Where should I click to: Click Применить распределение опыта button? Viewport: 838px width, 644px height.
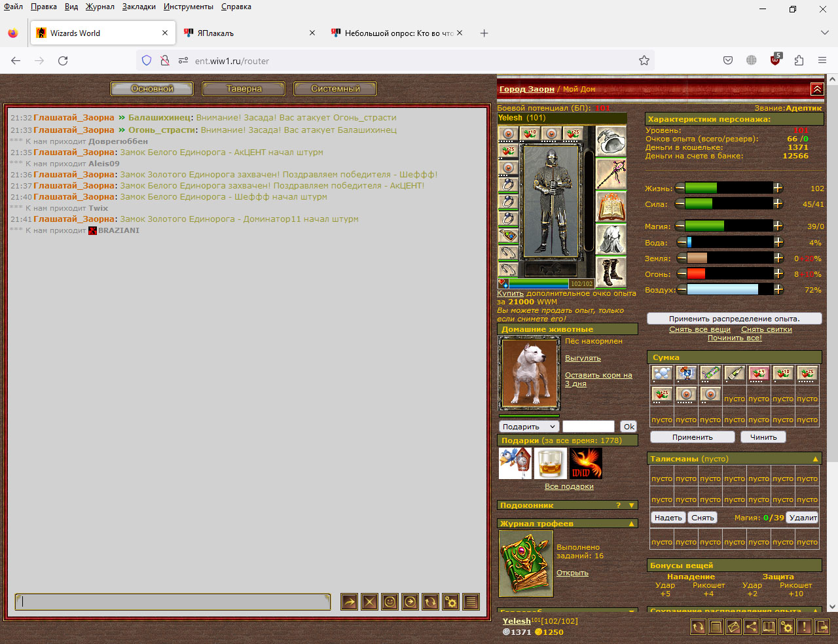(734, 319)
